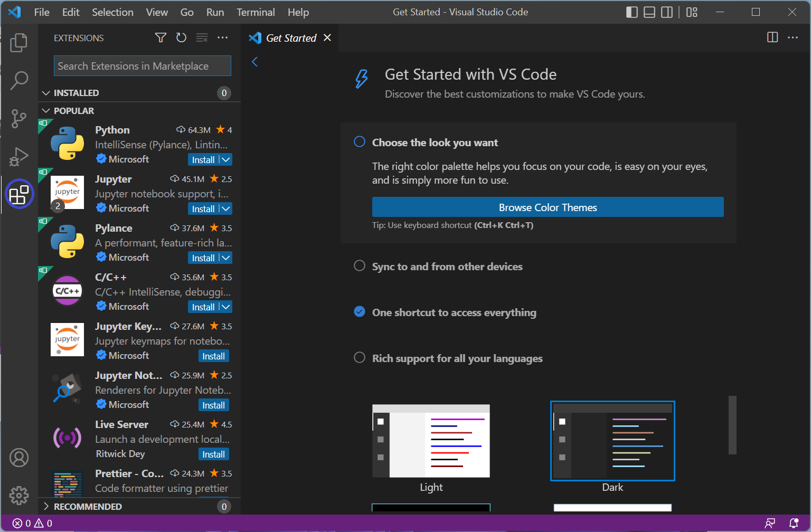Select the Python extension icon
This screenshot has height=532, width=811.
point(67,143)
